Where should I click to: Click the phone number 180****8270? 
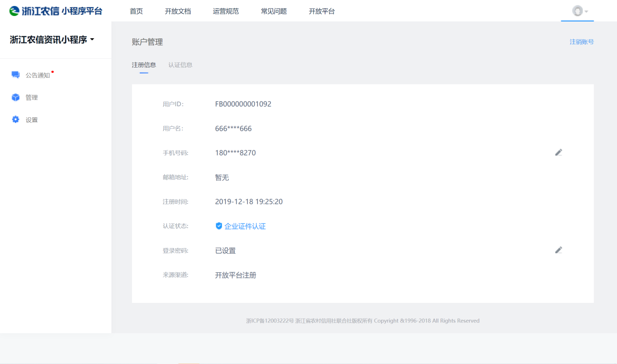235,153
